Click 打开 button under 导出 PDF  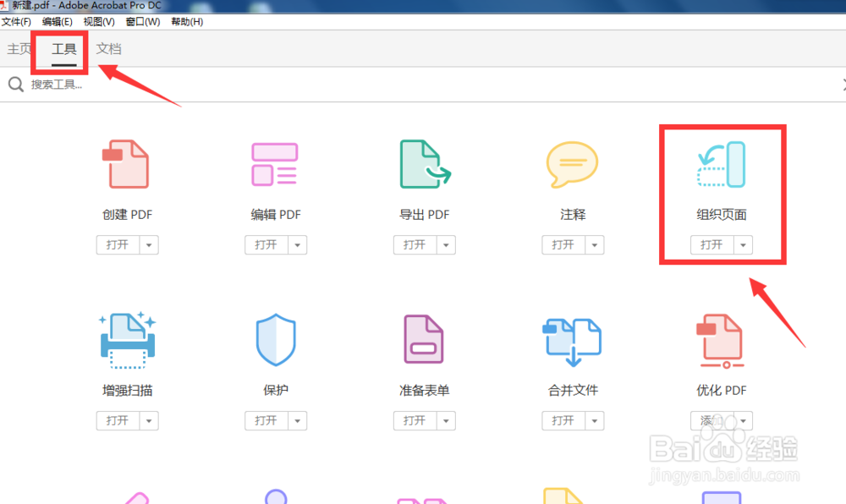point(415,244)
